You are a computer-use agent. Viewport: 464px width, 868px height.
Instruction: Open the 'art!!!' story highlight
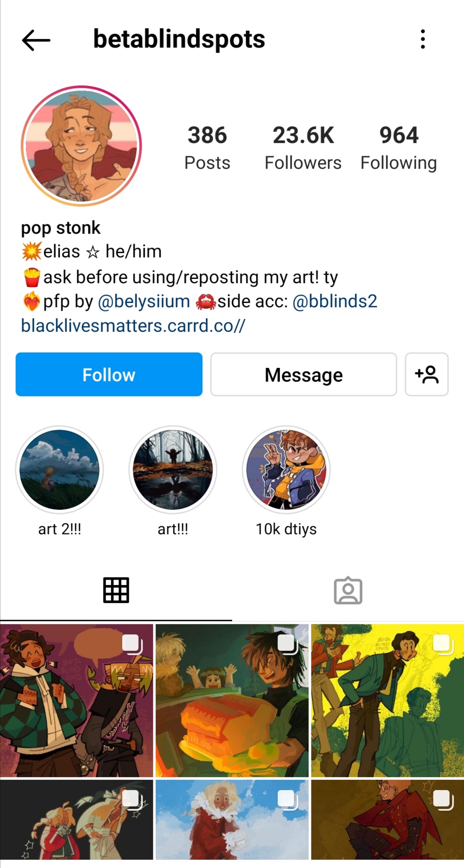(x=173, y=470)
